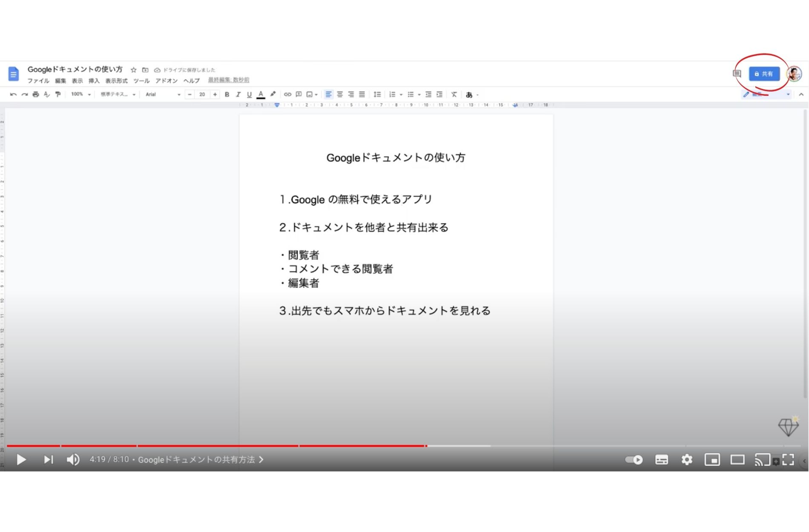
Task: Switch to theater mode
Action: point(737,460)
